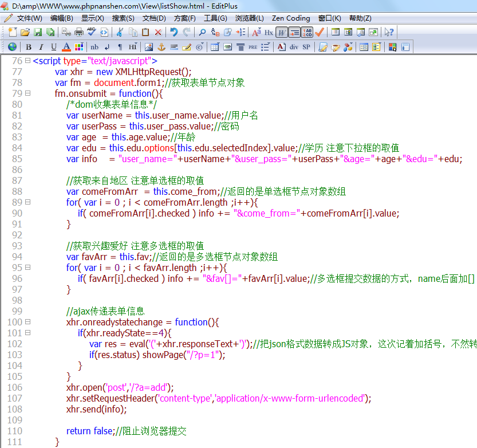Screen dimensions: 477x448
Task: Click the Redo arrow icon
Action: [x=187, y=32]
